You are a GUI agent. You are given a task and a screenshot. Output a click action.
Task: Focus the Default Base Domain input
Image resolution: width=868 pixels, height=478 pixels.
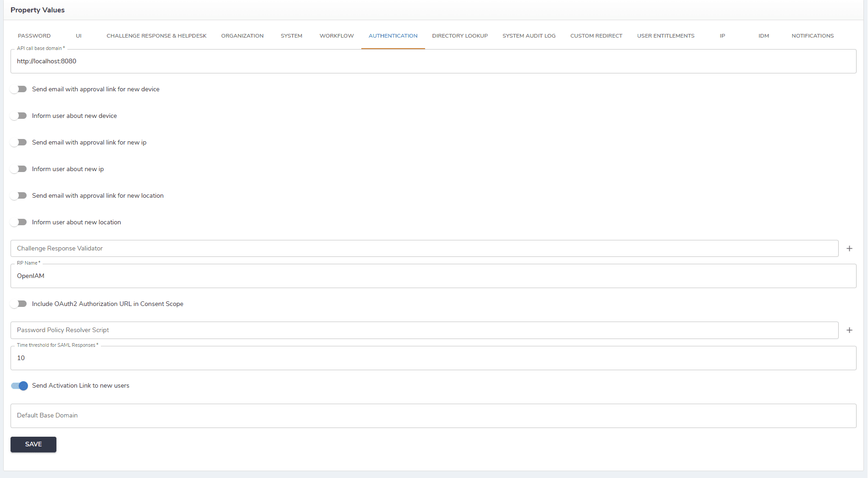[x=433, y=416]
